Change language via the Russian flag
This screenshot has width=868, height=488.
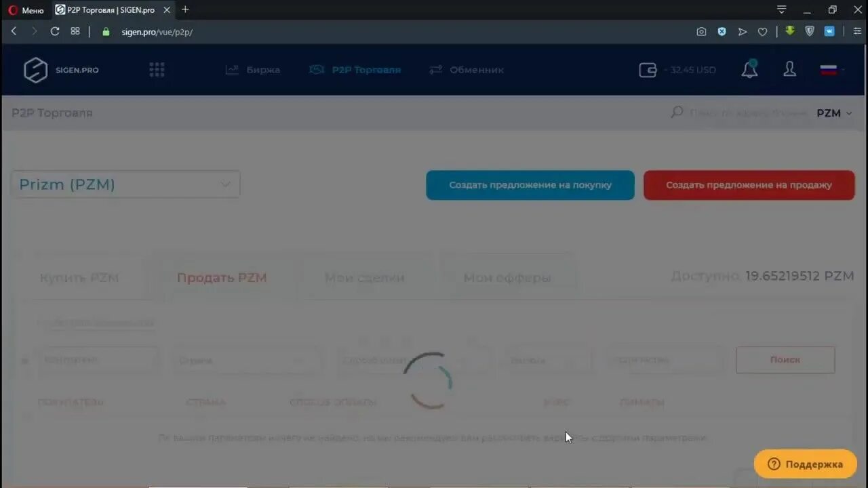(x=829, y=70)
